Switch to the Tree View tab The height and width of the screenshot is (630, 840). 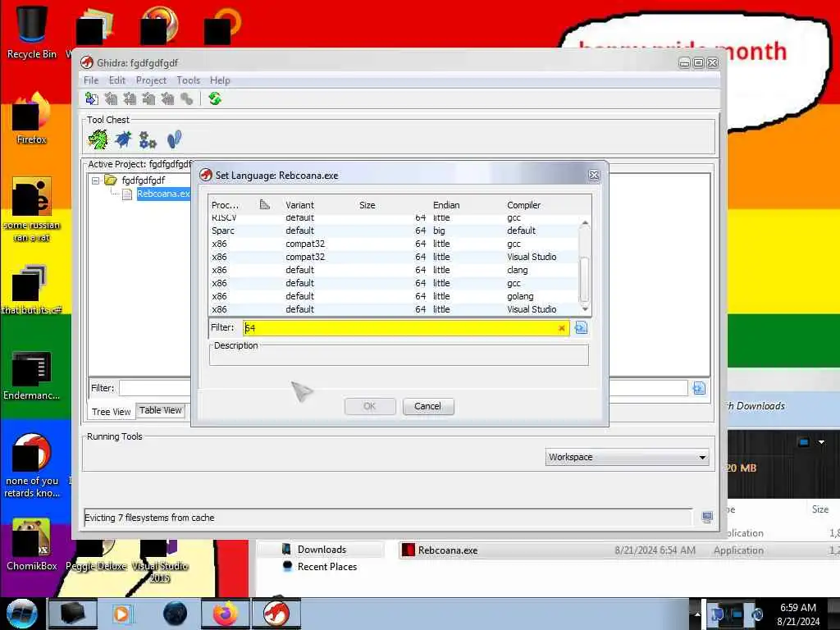(x=111, y=412)
